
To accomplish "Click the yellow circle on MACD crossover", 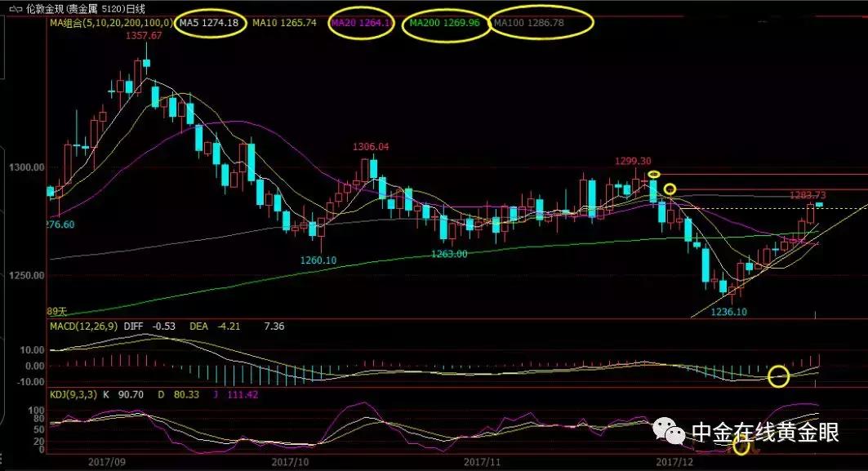I will pos(778,376).
